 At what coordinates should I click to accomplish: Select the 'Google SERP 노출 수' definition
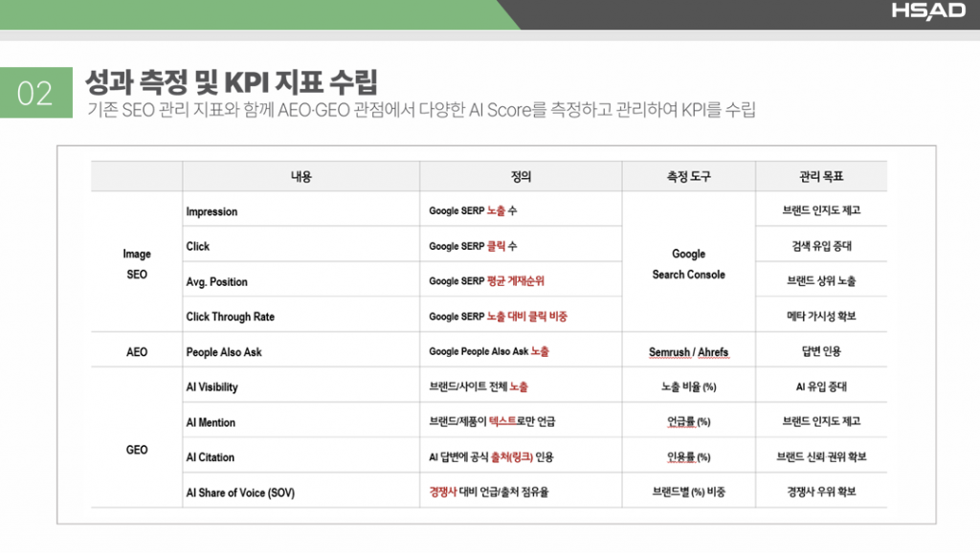[x=473, y=211]
